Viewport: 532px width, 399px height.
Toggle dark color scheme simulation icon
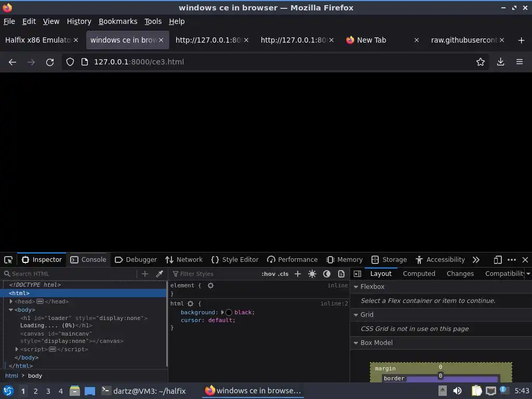tap(327, 274)
